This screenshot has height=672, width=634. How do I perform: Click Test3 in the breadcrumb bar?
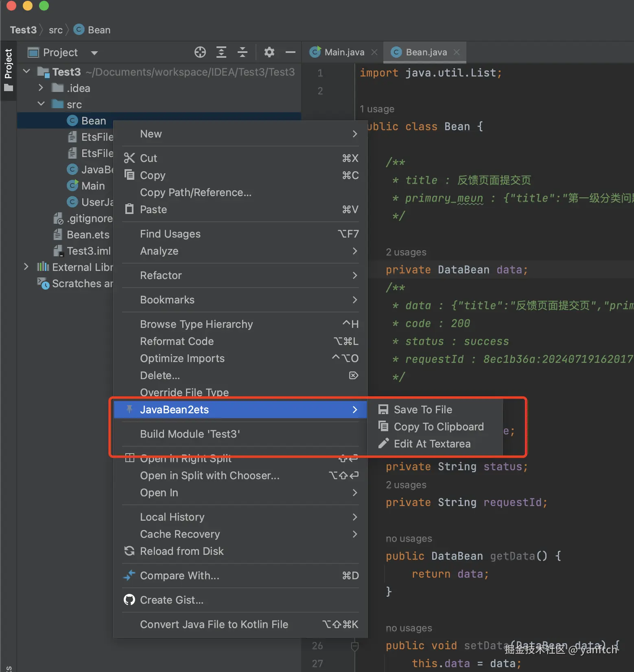(x=23, y=30)
